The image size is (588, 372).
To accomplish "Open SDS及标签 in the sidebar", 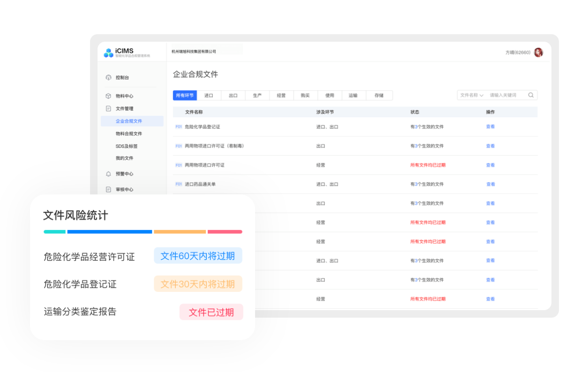I will pyautogui.click(x=127, y=146).
